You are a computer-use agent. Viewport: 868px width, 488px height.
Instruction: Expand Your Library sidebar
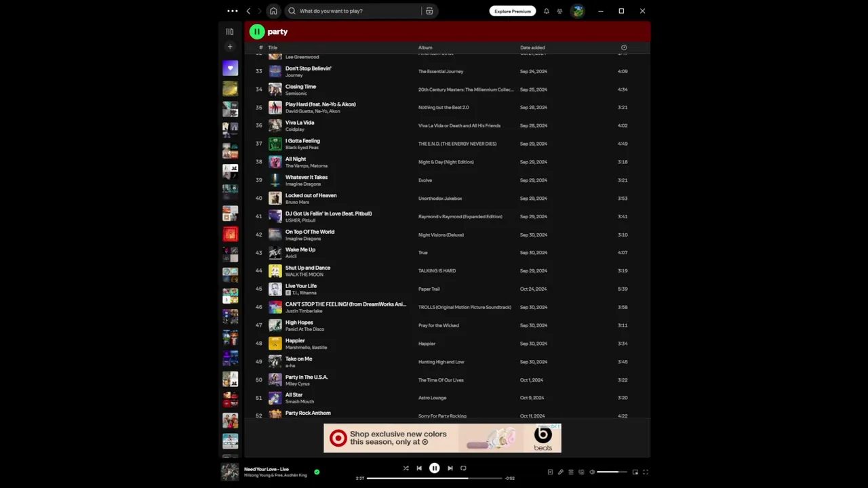[x=230, y=31]
